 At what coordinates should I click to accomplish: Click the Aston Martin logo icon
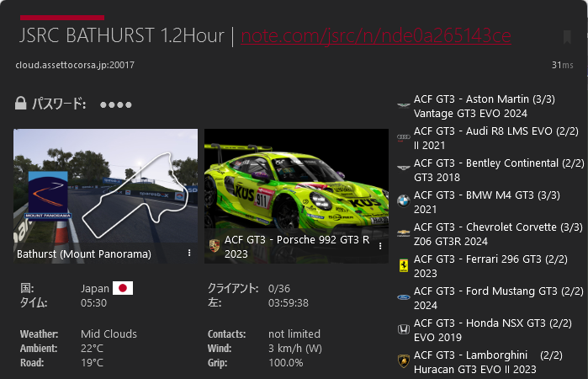pos(404,105)
